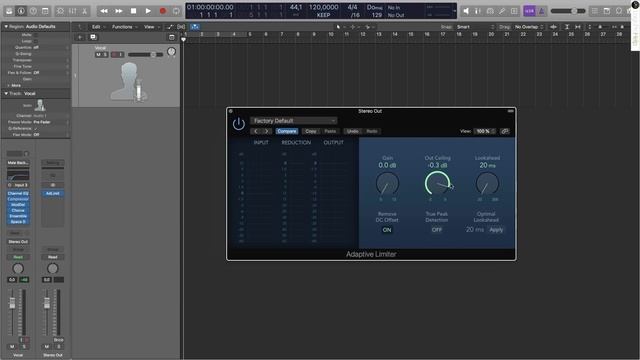Open the Drag mode dropdown
The image size is (640, 360).
(x=529, y=27)
